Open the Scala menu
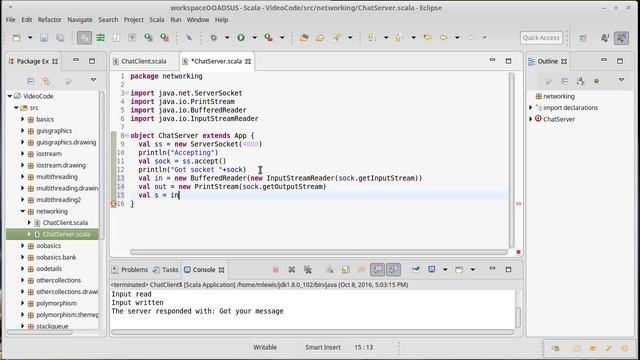This screenshot has height=360, width=640. [x=157, y=20]
